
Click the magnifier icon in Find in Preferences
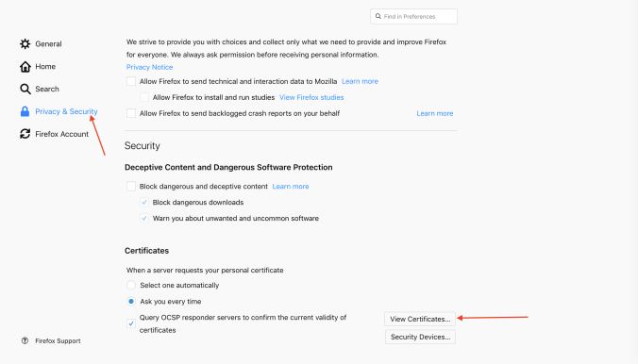[x=378, y=16]
